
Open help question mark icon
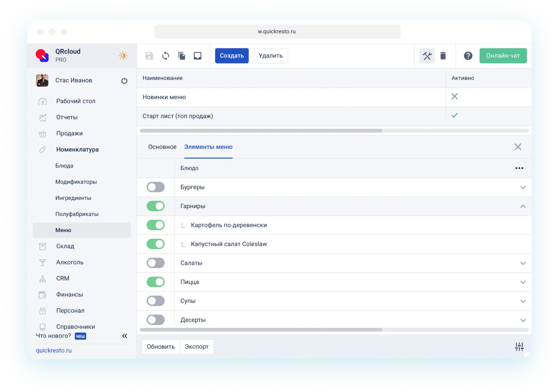[x=468, y=56]
